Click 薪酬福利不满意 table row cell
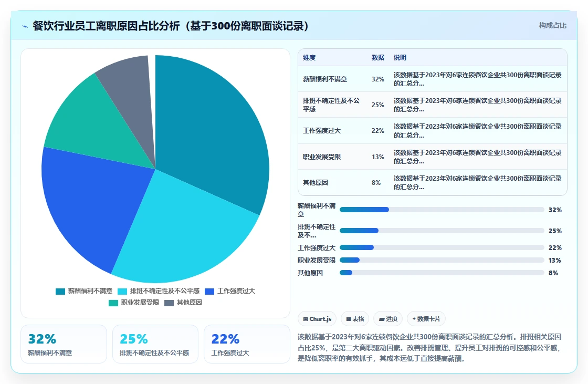The height and width of the screenshot is (384, 588). pos(325,79)
